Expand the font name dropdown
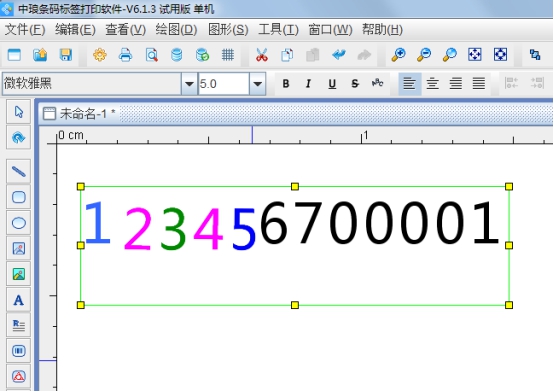 click(189, 84)
